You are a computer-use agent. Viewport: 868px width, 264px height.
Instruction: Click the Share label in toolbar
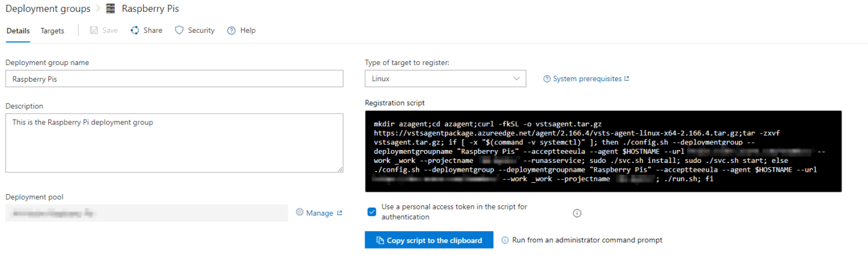coord(153,30)
